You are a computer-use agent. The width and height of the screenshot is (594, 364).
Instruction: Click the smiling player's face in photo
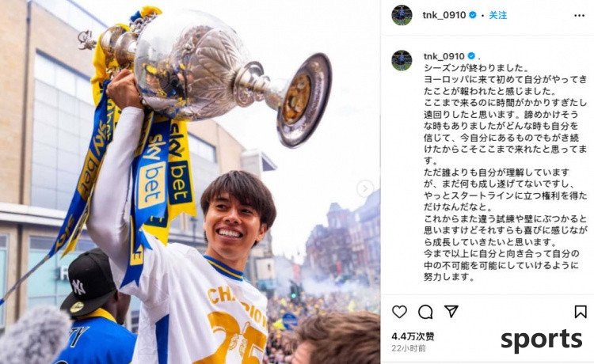click(x=232, y=222)
